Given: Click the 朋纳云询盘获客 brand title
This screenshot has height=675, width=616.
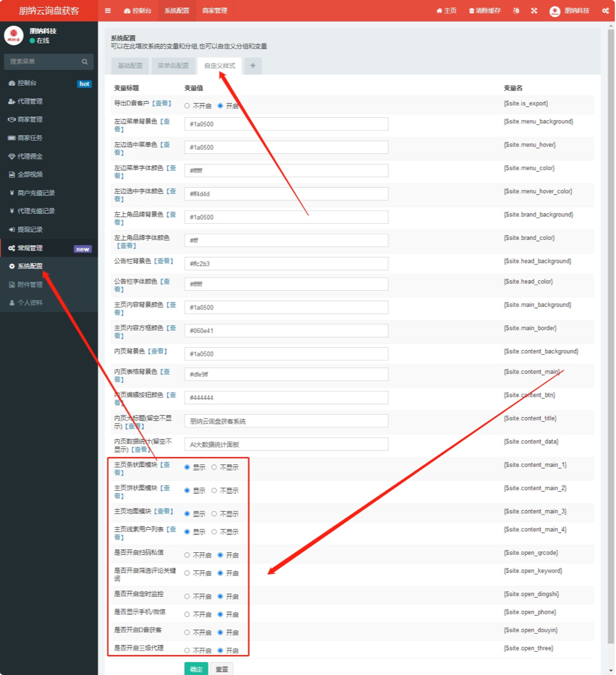Looking at the screenshot, I should click(49, 11).
